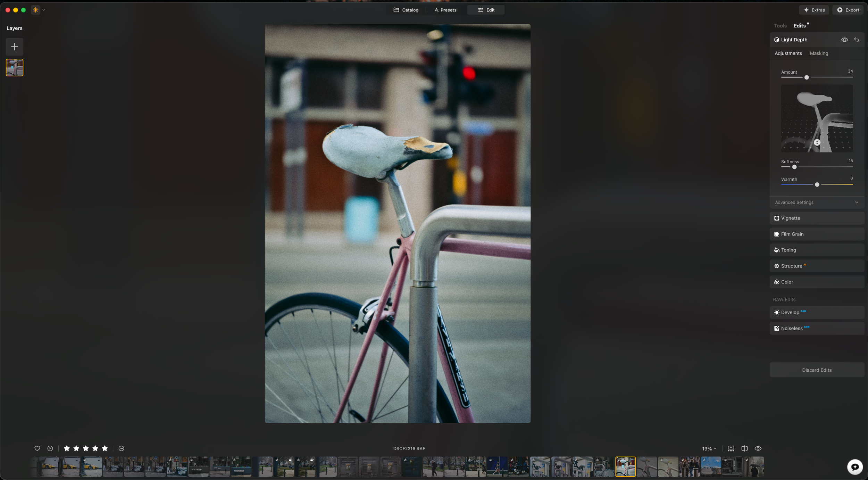This screenshot has width=868, height=480.
Task: Open the chat support bubble icon
Action: (855, 466)
